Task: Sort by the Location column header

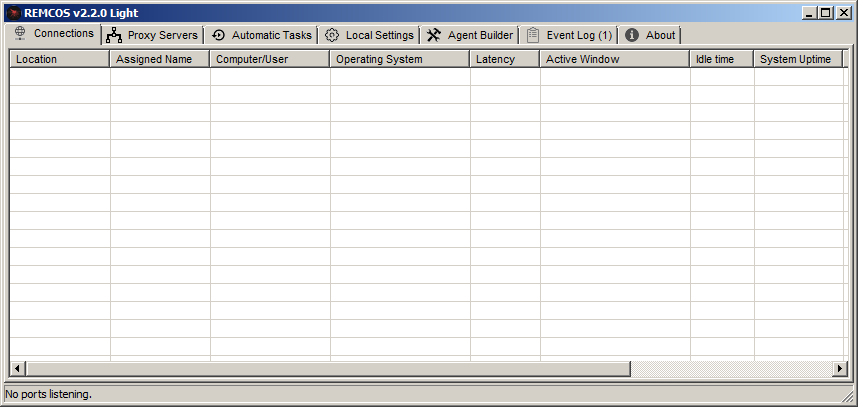Action: (x=59, y=59)
